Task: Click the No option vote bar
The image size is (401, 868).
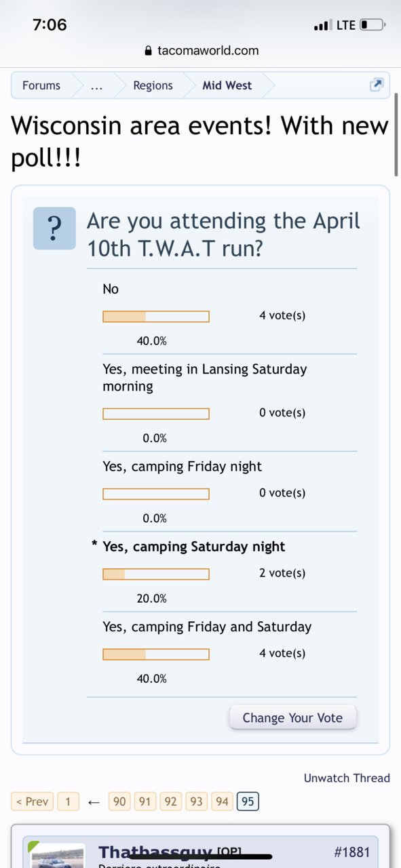Action: coord(156,317)
